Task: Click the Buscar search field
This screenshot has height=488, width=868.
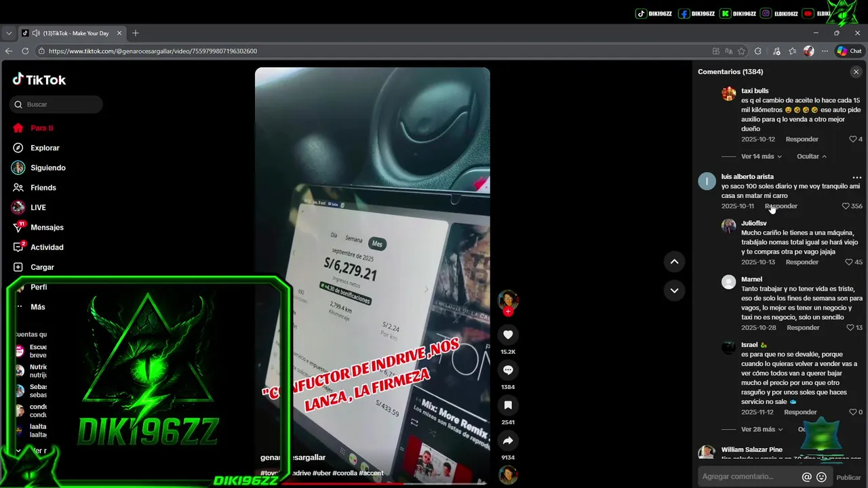Action: click(x=56, y=104)
